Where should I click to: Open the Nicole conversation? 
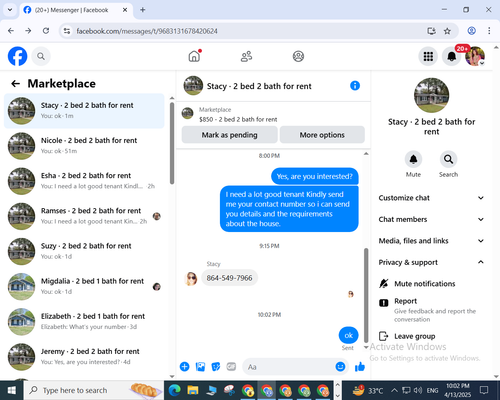tap(84, 146)
